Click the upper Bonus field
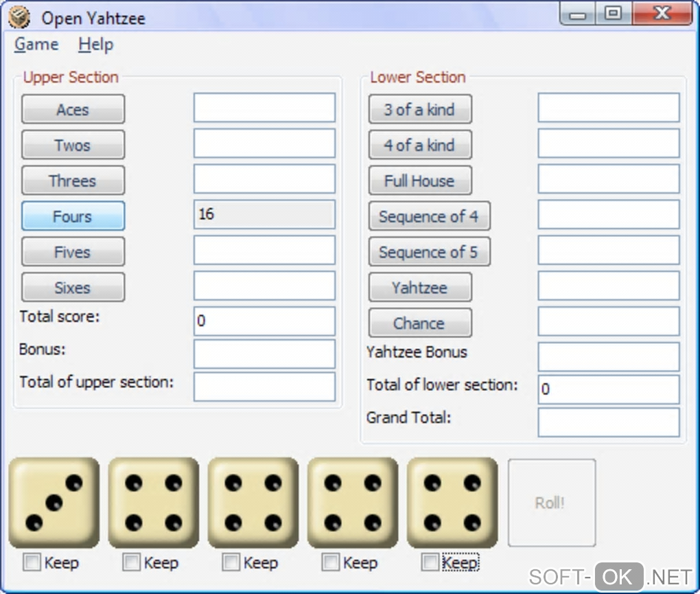Image resolution: width=700 pixels, height=594 pixels. tap(264, 354)
